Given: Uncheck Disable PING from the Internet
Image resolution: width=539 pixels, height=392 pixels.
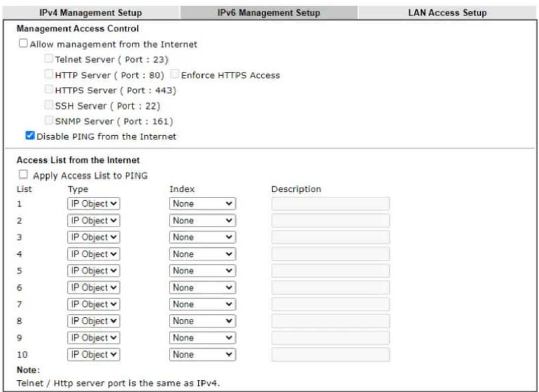Looking at the screenshot, I should click(x=30, y=136).
